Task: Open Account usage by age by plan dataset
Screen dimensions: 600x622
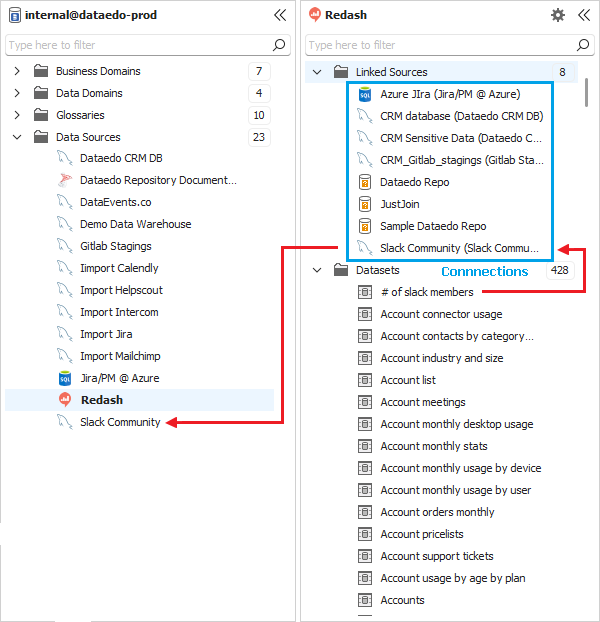Action: tap(453, 578)
